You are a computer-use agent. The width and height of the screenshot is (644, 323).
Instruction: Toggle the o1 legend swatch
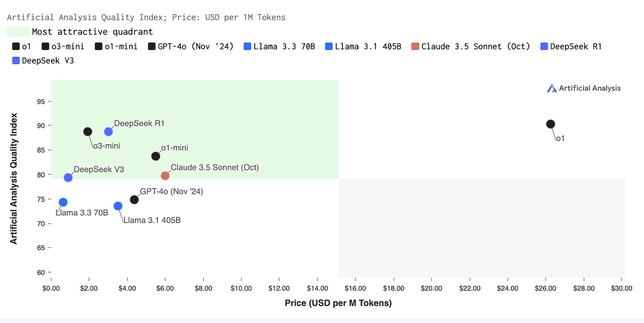(16, 46)
